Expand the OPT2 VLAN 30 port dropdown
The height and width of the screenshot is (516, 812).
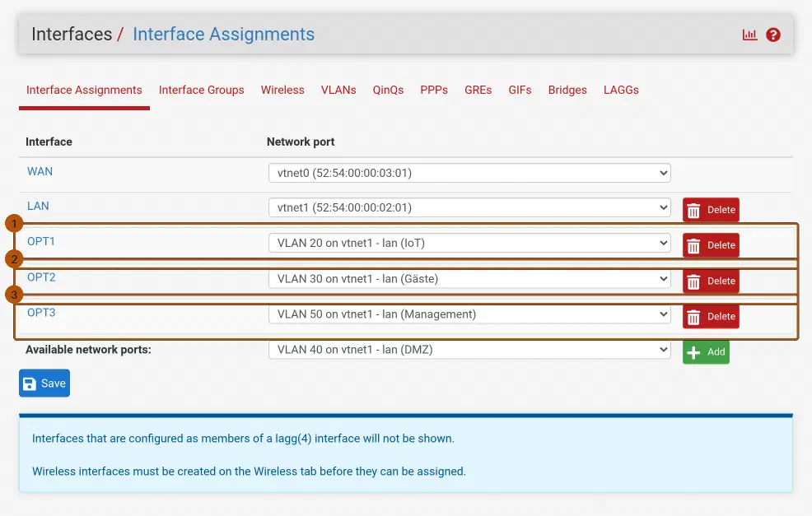pyautogui.click(x=469, y=278)
